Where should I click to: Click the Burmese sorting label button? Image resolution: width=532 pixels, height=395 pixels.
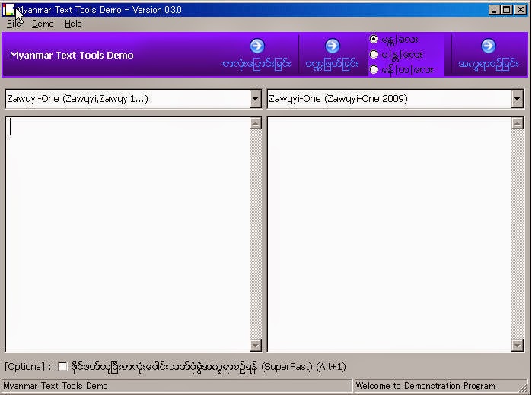pos(488,64)
